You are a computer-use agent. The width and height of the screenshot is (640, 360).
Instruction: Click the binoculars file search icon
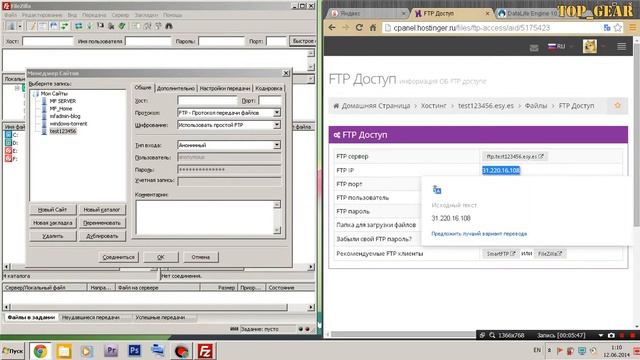click(x=169, y=26)
